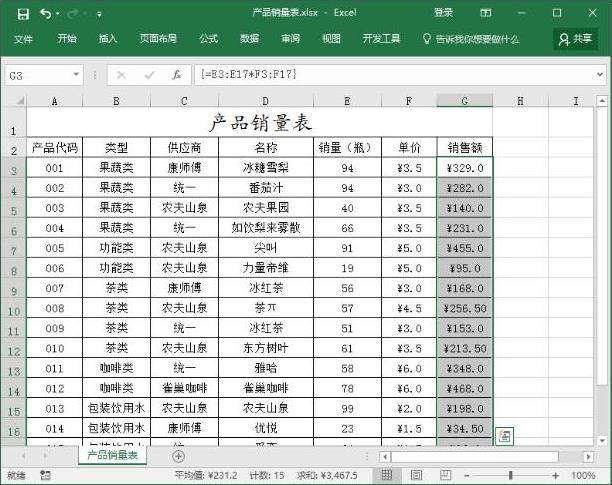Expand the Name Box dropdown arrow
The width and height of the screenshot is (612, 485).
[x=76, y=75]
